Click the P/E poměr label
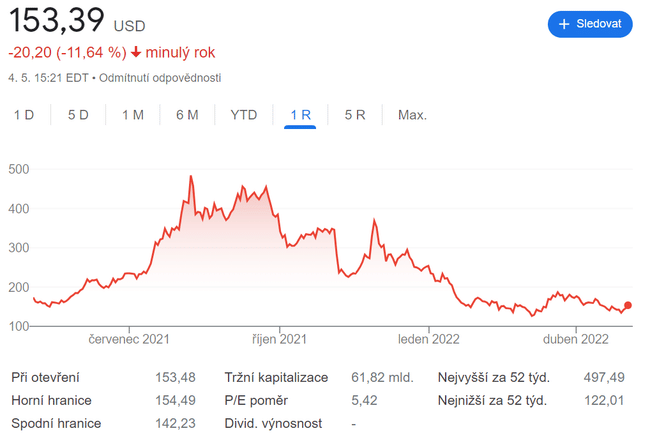This screenshot has height=433, width=650. click(256, 400)
